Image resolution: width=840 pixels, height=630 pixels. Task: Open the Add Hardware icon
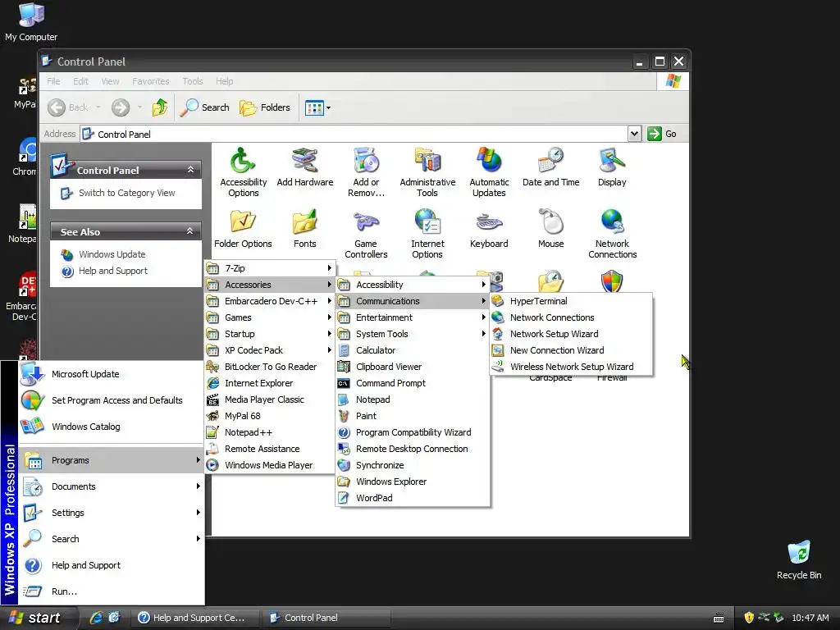click(x=305, y=167)
